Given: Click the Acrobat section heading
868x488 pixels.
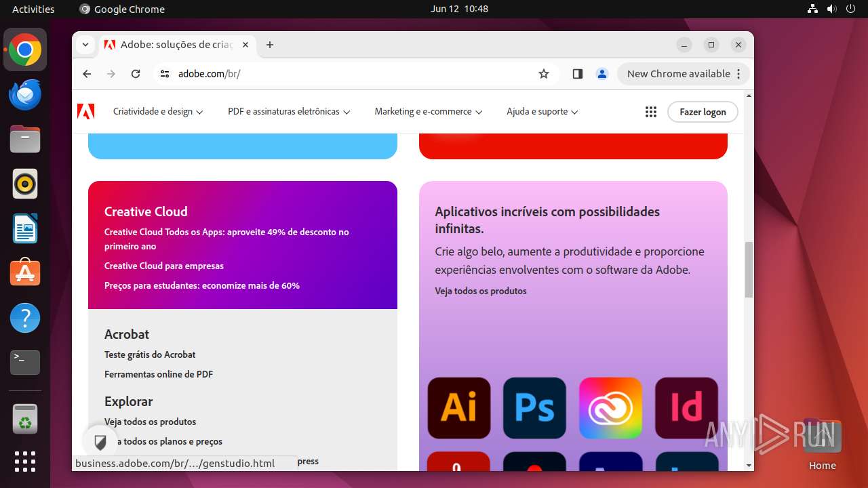Looking at the screenshot, I should click(127, 334).
